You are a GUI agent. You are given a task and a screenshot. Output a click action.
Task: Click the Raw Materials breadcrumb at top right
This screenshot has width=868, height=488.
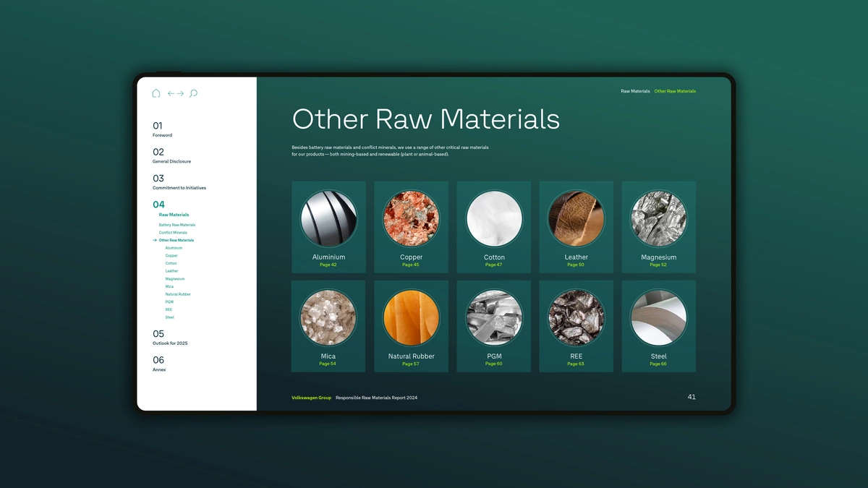[x=635, y=92]
